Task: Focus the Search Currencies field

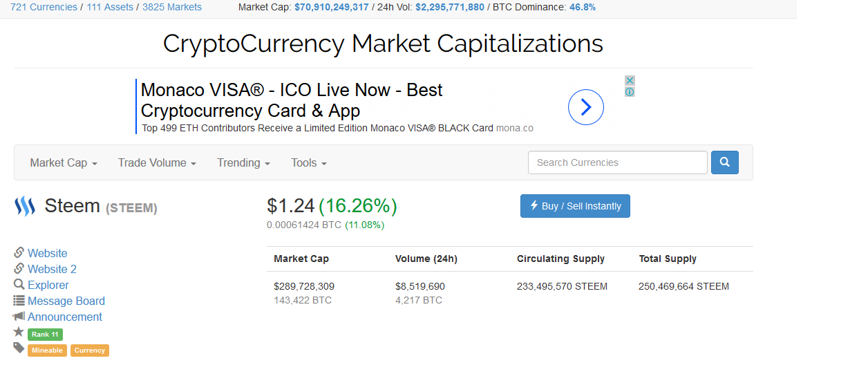Action: tap(618, 162)
